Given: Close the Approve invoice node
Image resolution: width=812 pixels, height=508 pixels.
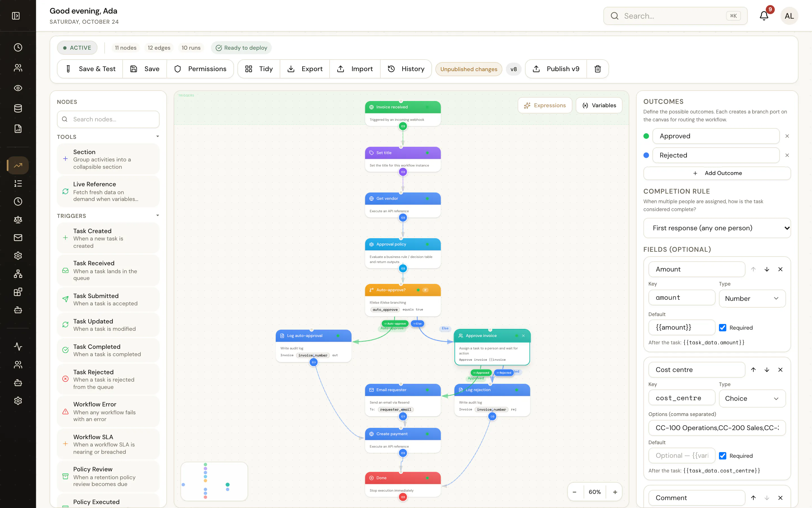Looking at the screenshot, I should [x=524, y=336].
